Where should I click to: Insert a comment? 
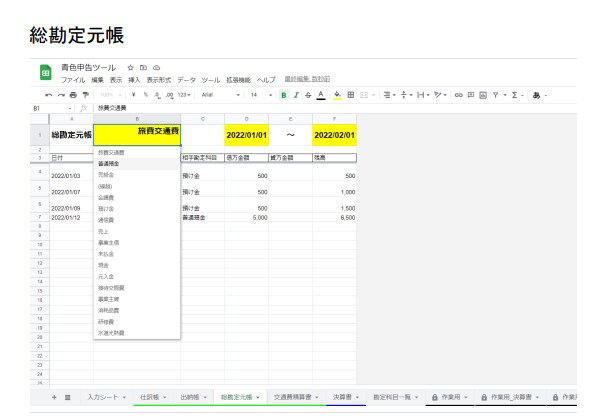(471, 95)
